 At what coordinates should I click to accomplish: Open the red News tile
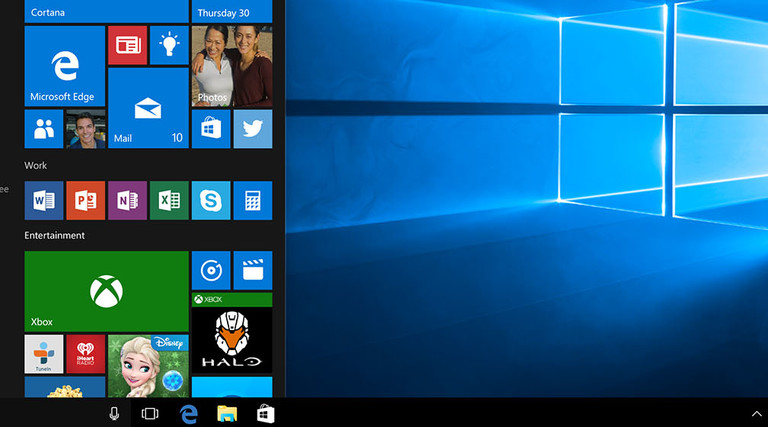pos(127,46)
